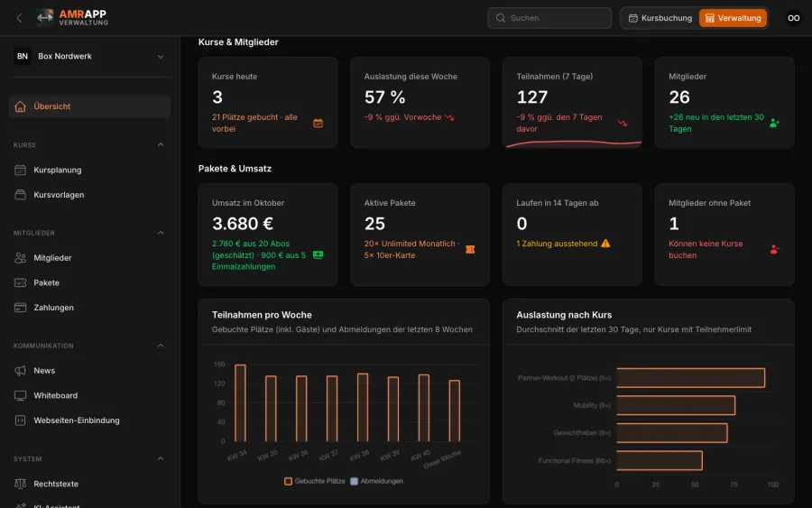Image resolution: width=812 pixels, height=508 pixels.
Task: Click the Diese Woche bar in chart
Action: (x=454, y=411)
